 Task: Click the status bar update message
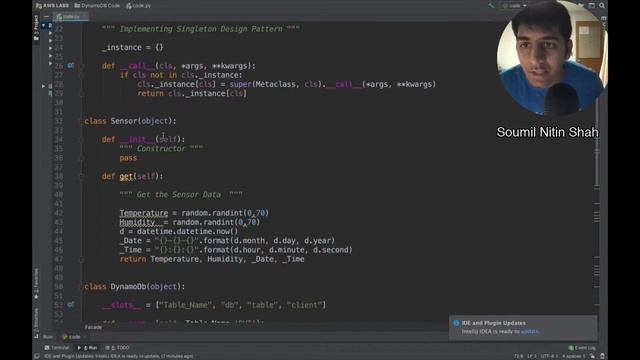(118, 356)
